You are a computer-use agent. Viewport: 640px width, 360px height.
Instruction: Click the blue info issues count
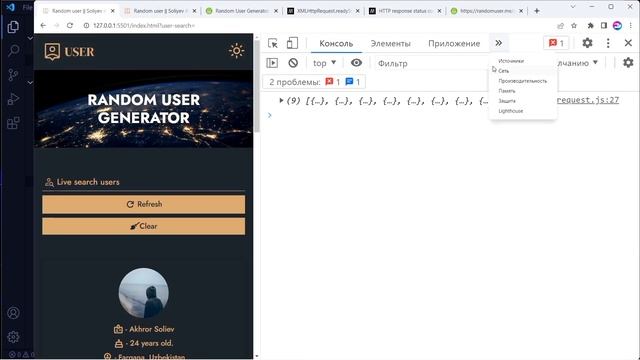[x=353, y=82]
